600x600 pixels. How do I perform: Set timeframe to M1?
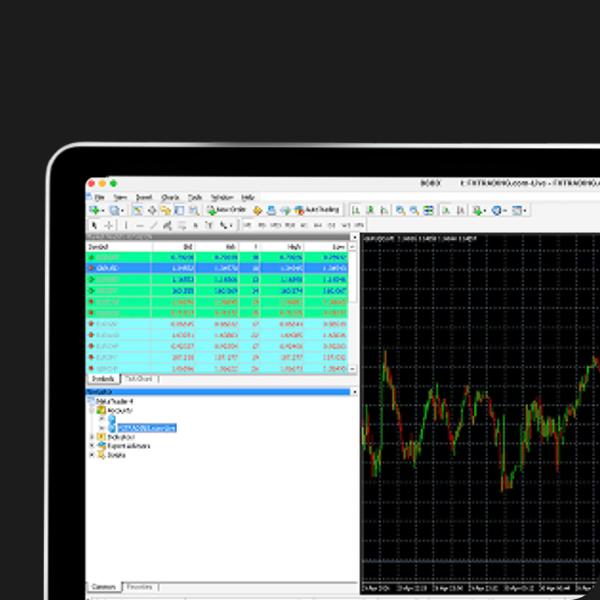coord(248,225)
